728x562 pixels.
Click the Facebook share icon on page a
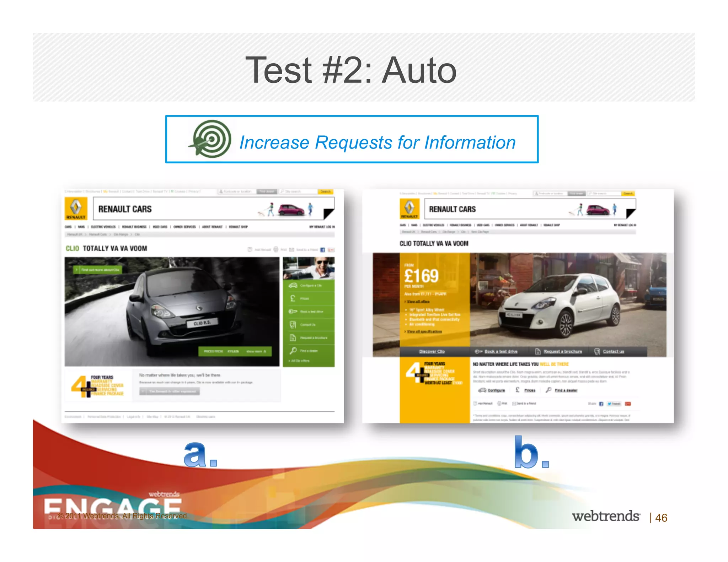tap(322, 250)
